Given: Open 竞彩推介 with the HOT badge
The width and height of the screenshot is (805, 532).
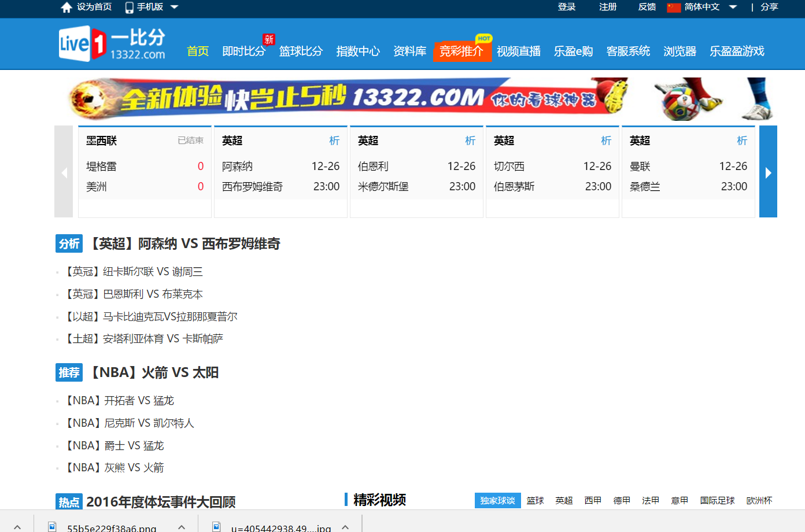Looking at the screenshot, I should (x=462, y=51).
